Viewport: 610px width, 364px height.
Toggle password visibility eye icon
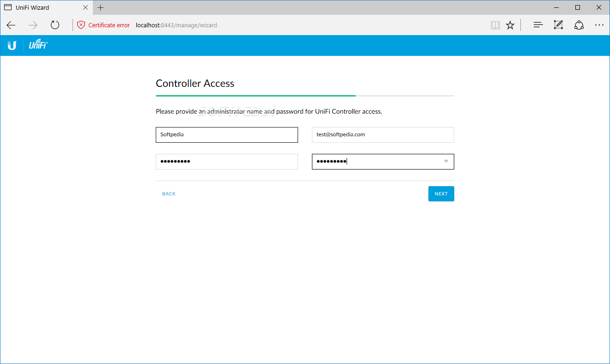(446, 161)
